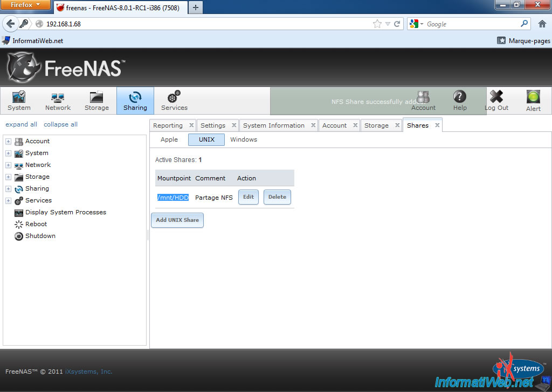
Task: Delete the /mnt/HDD NFS share
Action: [x=277, y=197]
